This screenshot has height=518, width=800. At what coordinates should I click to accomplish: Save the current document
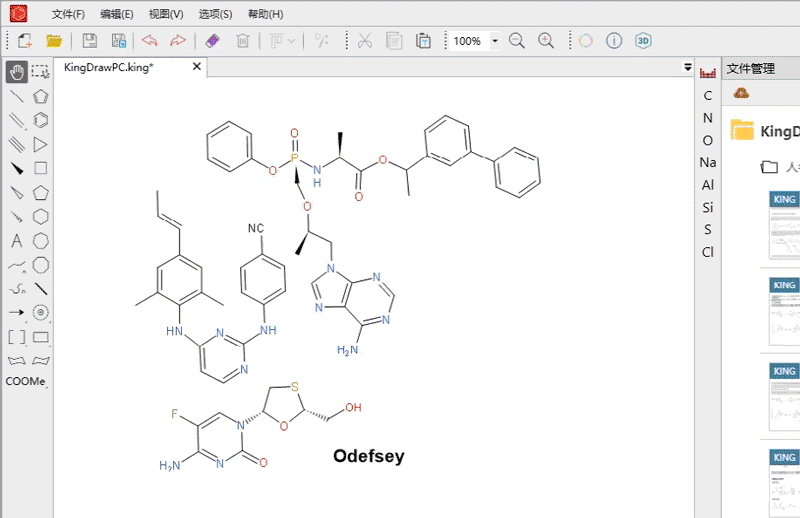(90, 41)
